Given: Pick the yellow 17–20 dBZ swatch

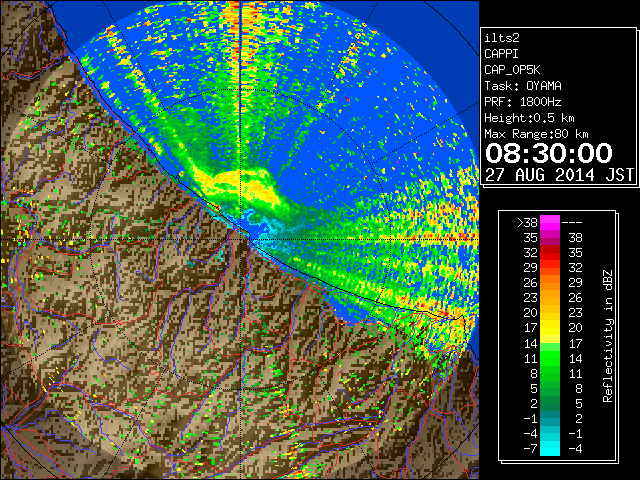Looking at the screenshot, I should 550,328.
